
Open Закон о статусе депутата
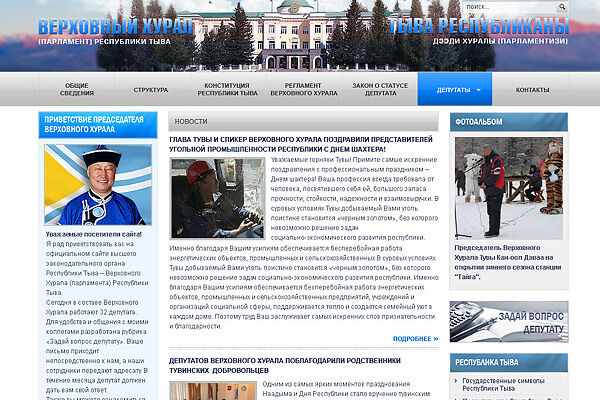click(380, 89)
